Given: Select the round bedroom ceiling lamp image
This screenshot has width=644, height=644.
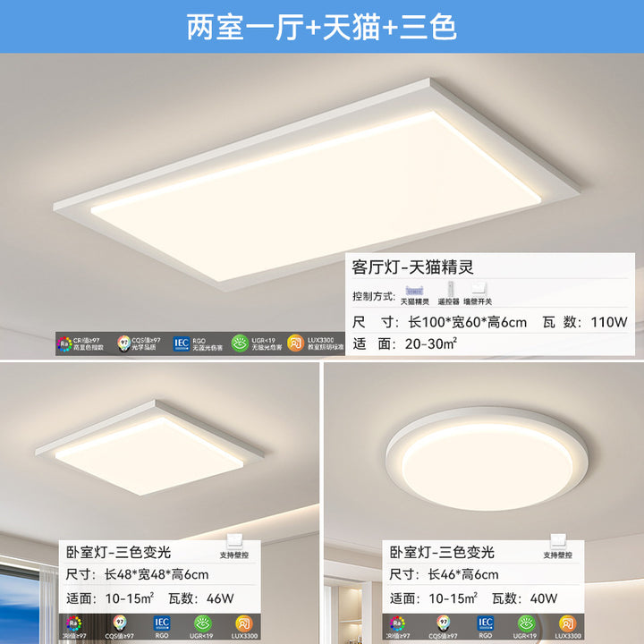Looking at the screenshot, I should pos(487,459).
